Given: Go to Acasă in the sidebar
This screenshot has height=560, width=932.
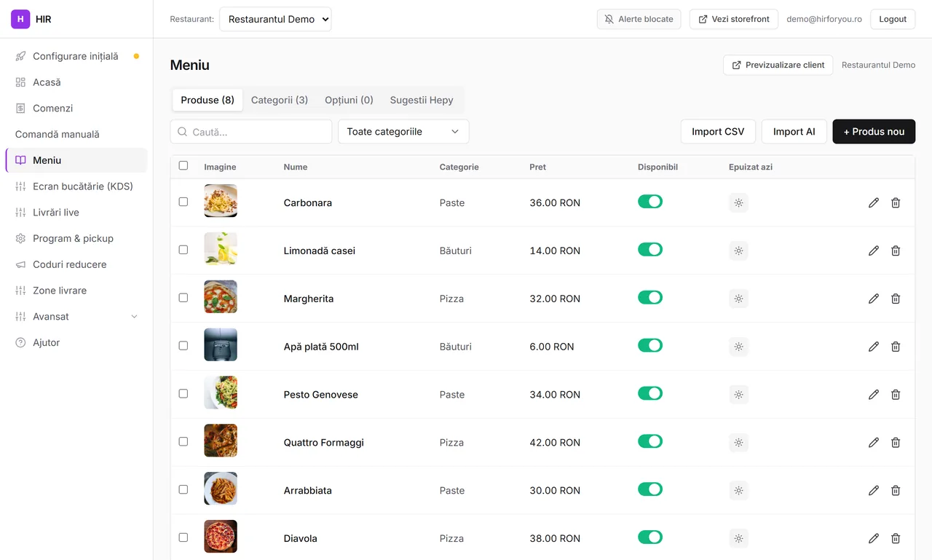Looking at the screenshot, I should pos(76,82).
